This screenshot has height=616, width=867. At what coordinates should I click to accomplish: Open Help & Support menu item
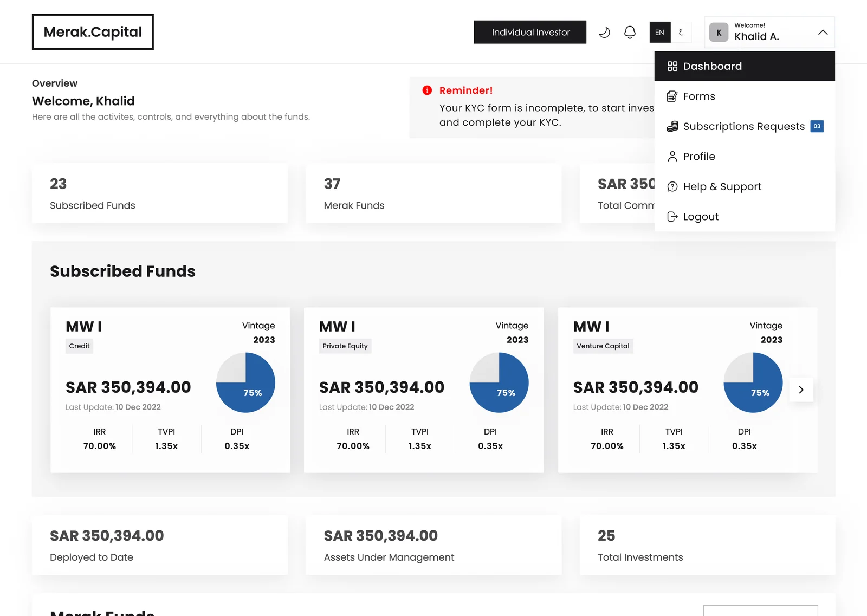745,186
